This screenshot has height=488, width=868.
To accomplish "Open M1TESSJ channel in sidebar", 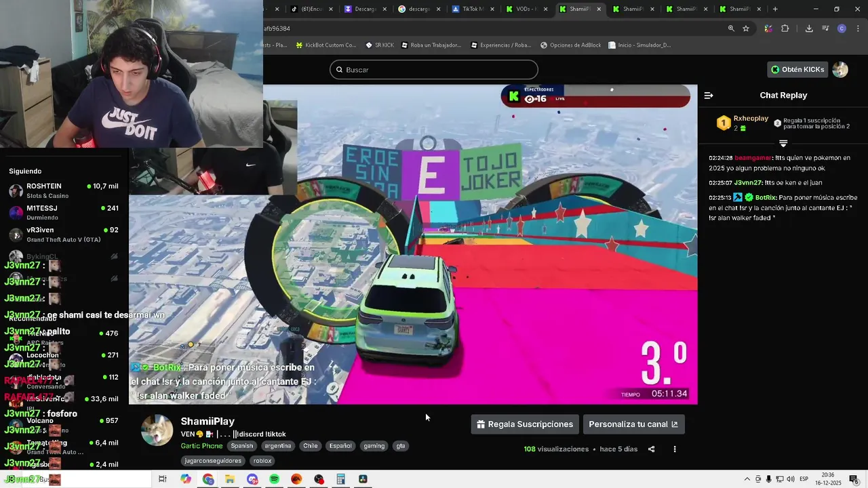I will point(64,213).
